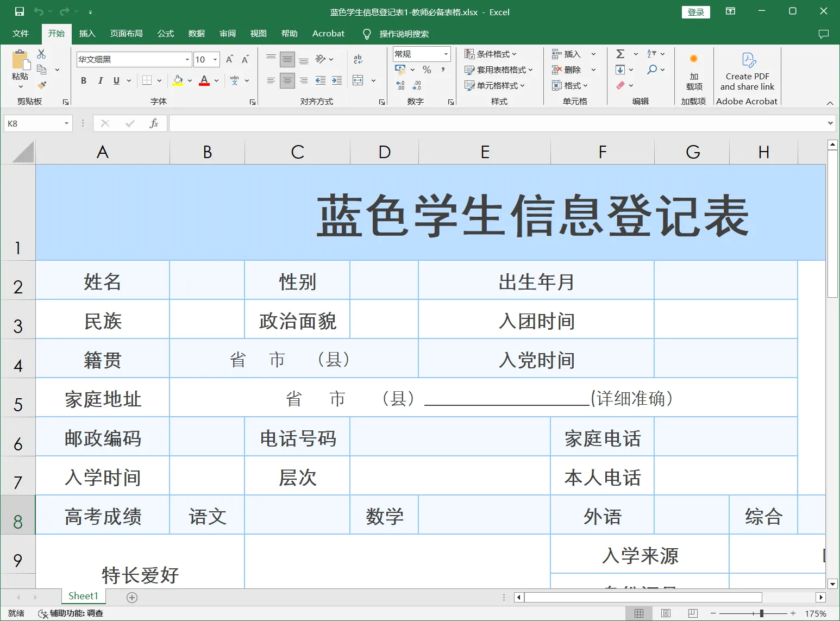Click Decrease Decimal icon
The height and width of the screenshot is (621, 840).
(417, 85)
